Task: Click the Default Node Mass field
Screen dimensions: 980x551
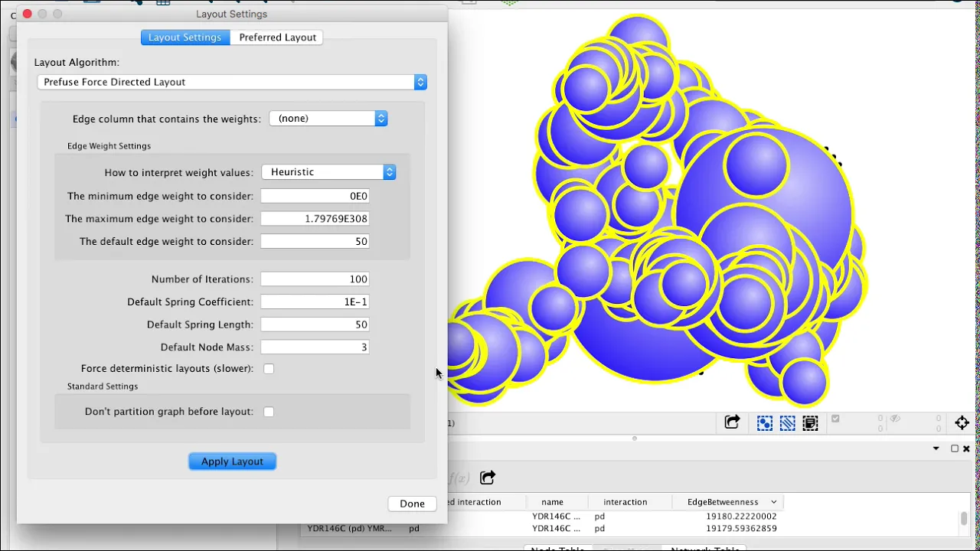Action: (315, 347)
